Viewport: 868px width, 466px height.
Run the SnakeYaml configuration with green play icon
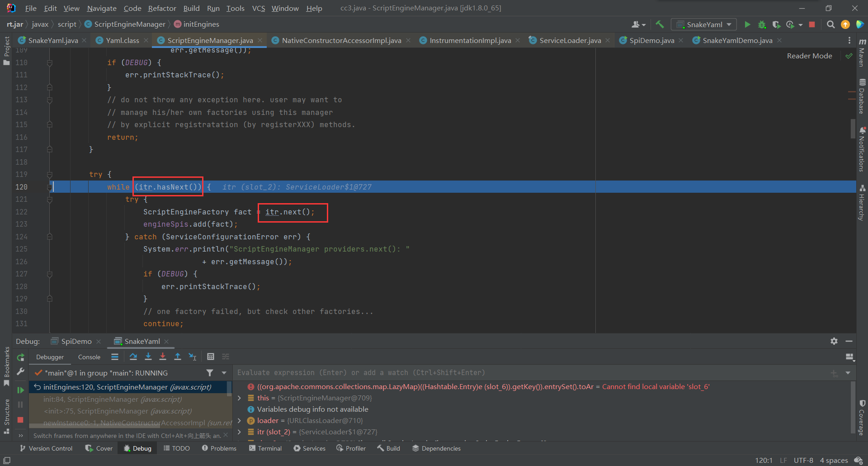click(747, 24)
